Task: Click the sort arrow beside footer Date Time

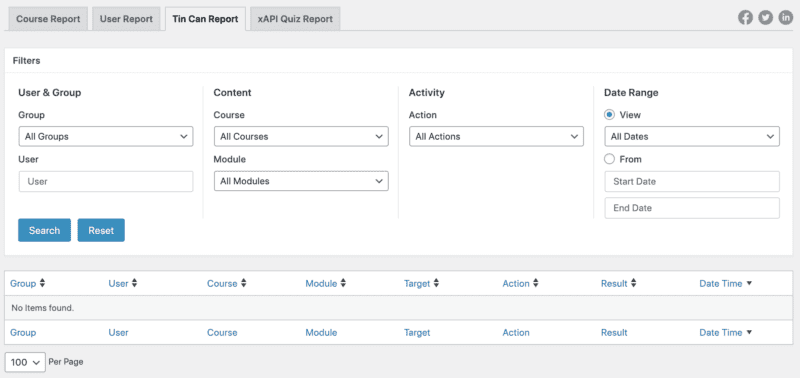Action: pyautogui.click(x=749, y=332)
